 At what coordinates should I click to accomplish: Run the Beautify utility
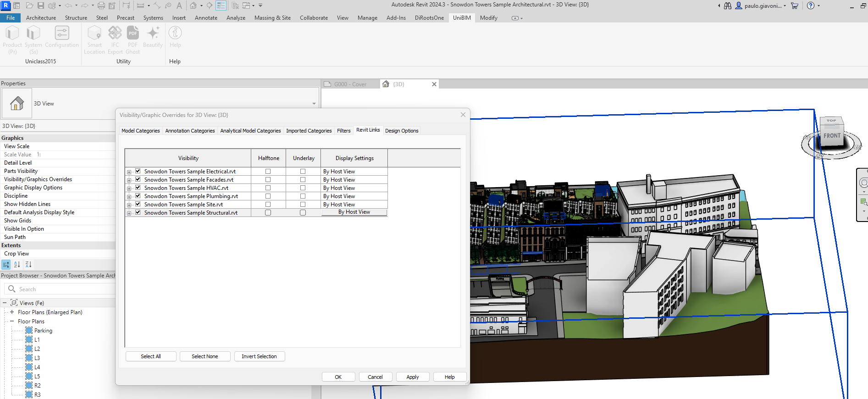[x=153, y=37]
